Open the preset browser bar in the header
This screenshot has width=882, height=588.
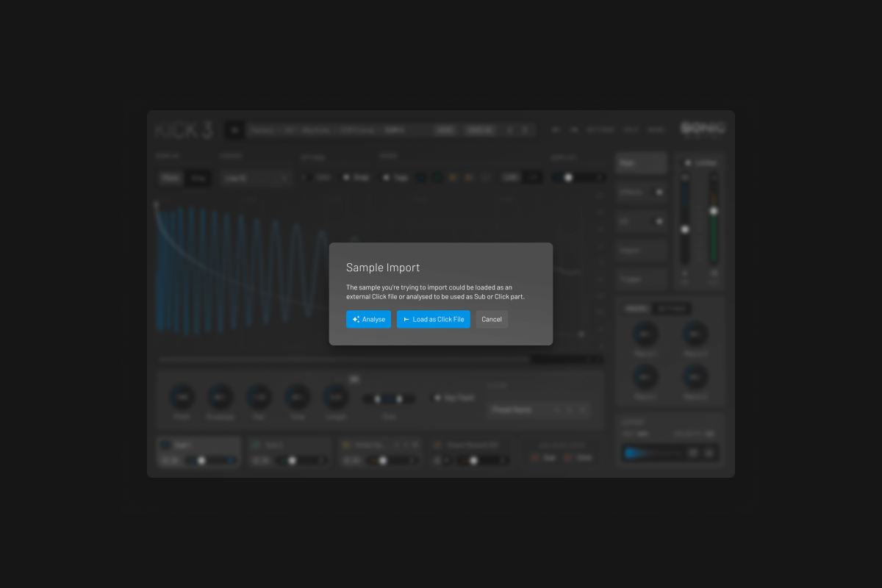click(338, 130)
